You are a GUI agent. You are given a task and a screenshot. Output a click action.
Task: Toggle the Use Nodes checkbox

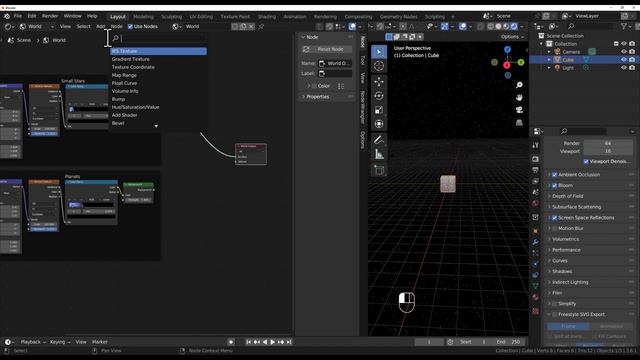click(130, 27)
